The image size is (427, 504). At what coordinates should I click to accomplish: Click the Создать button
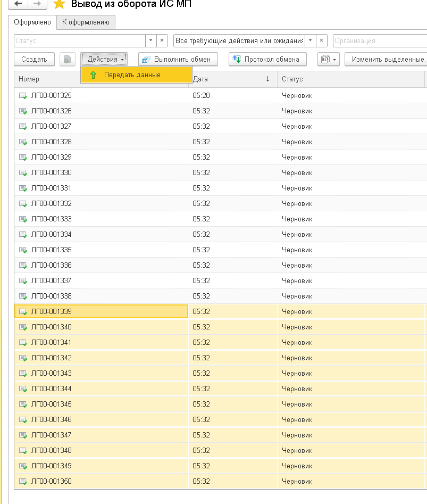[x=34, y=60]
